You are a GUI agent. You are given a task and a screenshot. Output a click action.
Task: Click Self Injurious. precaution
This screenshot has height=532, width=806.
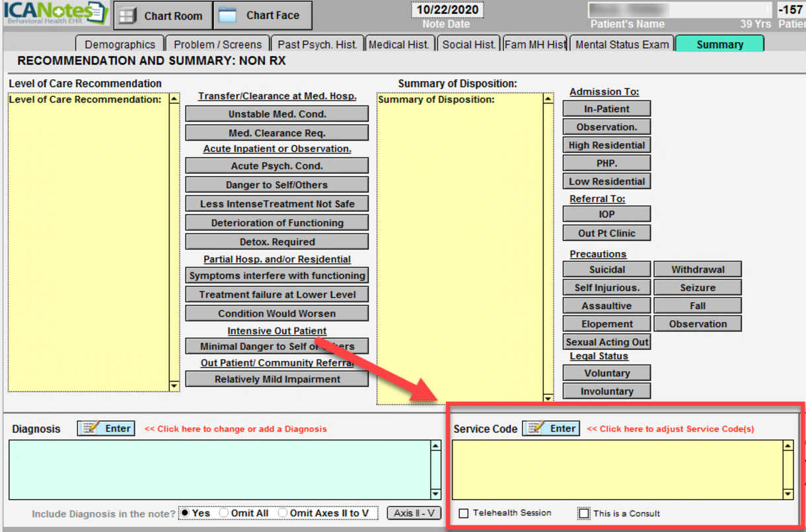[606, 288]
